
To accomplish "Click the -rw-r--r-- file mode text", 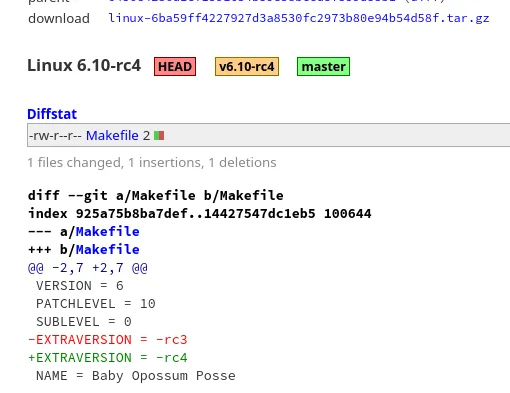I will pos(55,136).
